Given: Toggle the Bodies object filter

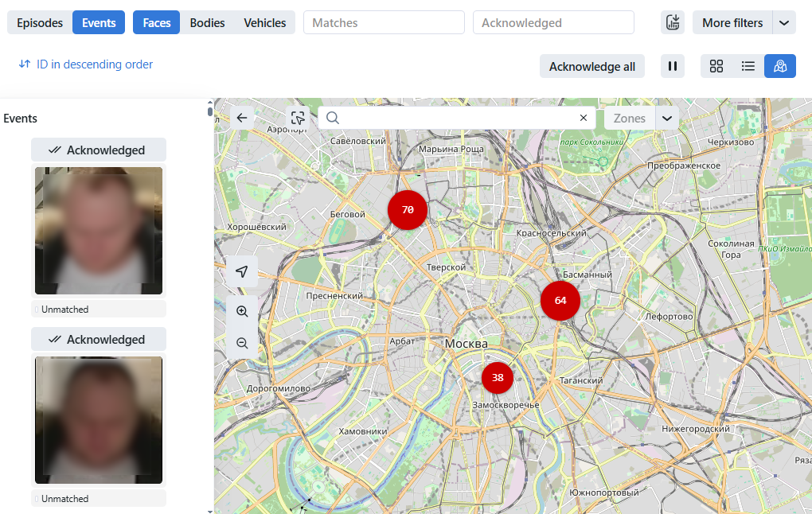Looking at the screenshot, I should click(207, 23).
